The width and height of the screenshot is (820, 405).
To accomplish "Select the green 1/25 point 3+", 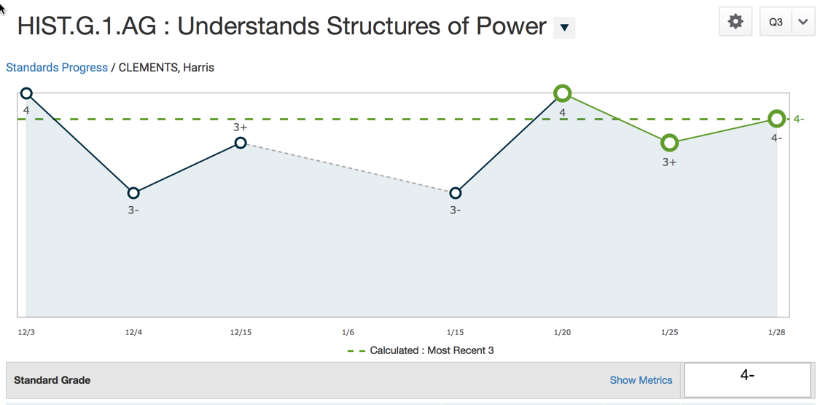I will click(669, 143).
